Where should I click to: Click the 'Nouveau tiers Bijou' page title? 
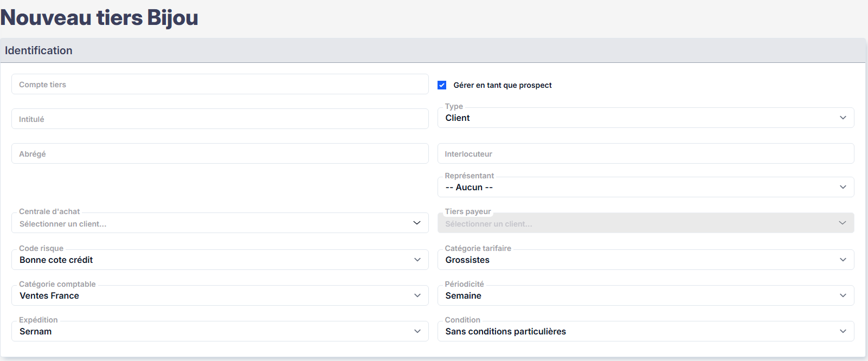point(99,17)
